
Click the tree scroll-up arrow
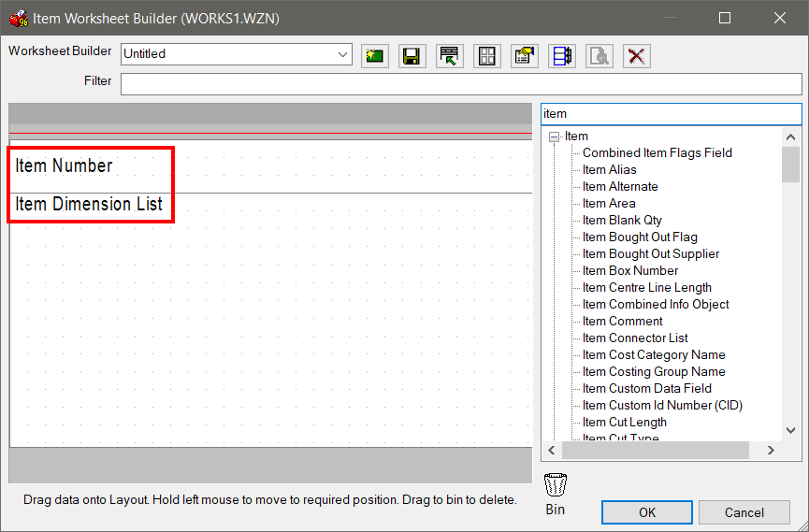click(x=790, y=137)
